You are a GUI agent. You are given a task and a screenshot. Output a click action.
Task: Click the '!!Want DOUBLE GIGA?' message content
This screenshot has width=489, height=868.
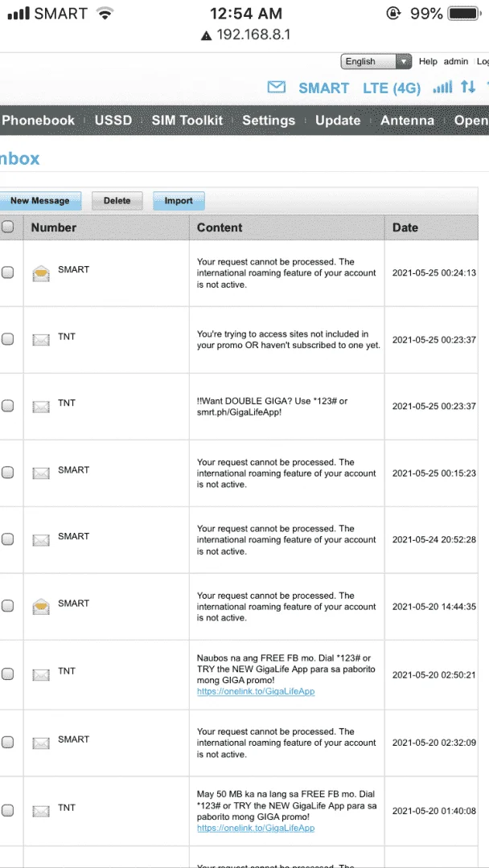[x=273, y=407]
